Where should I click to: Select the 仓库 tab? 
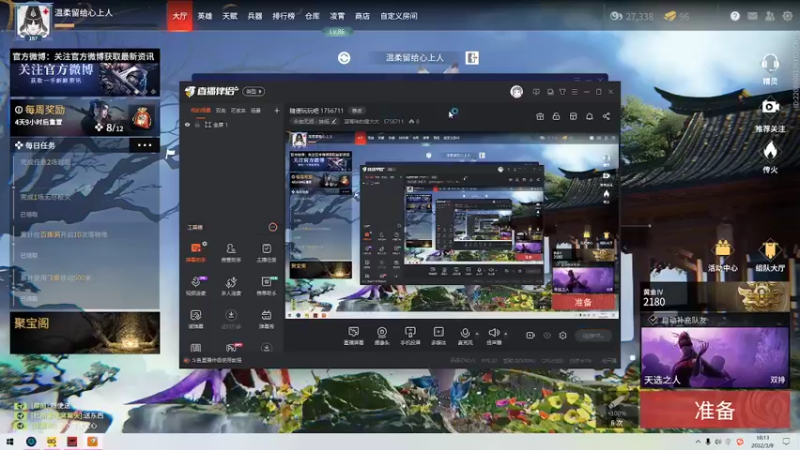click(312, 16)
